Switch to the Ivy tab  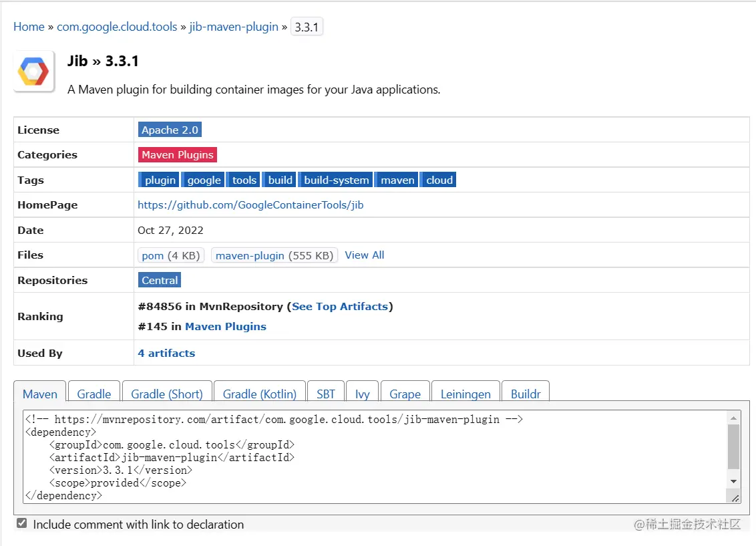click(x=362, y=392)
